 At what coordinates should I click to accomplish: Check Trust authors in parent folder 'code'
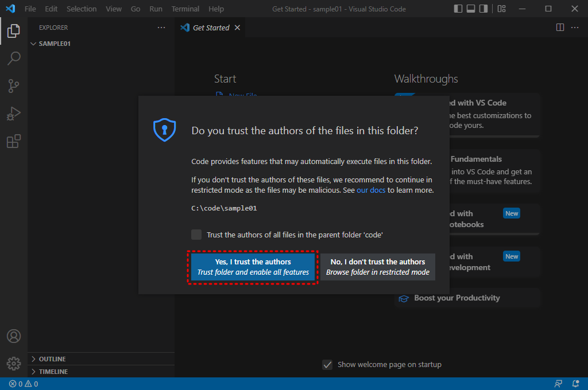click(196, 235)
